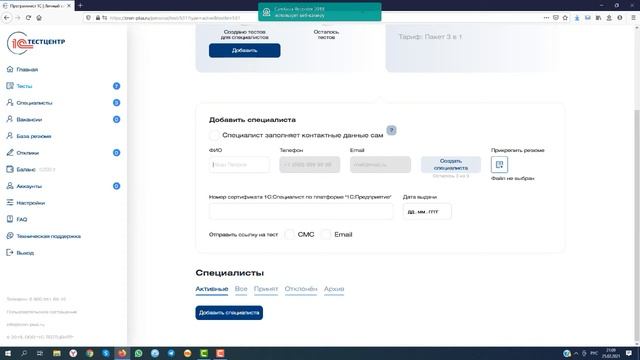
Task: Open the Дата выдачи date field
Action: click(x=427, y=211)
